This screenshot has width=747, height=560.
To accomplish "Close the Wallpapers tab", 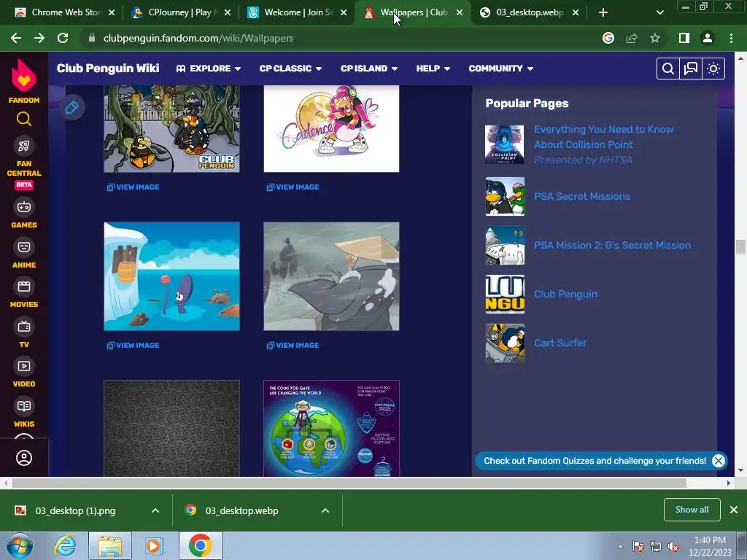I will click(460, 12).
